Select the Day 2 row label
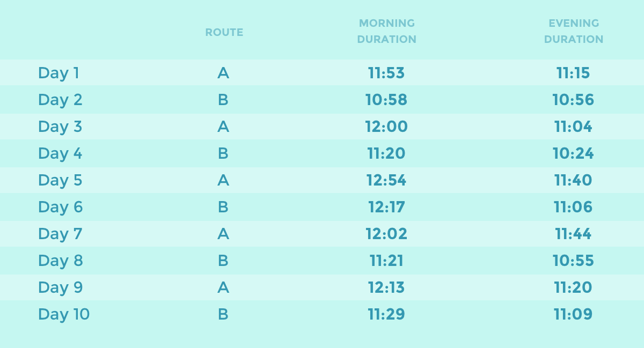Viewport: 644px width, 348px height. [60, 100]
